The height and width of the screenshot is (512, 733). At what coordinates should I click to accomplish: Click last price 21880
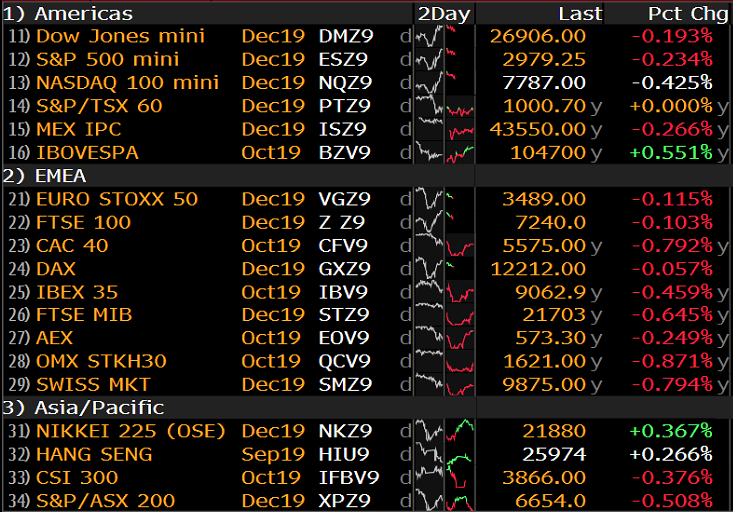[x=554, y=431]
